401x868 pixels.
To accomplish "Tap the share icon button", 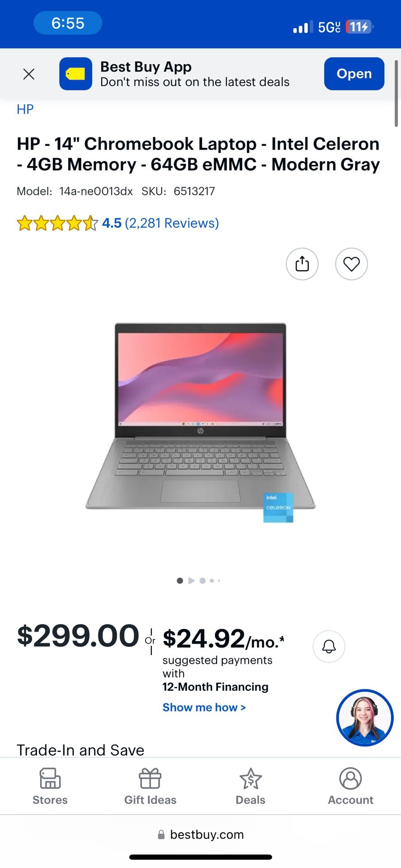I will [x=302, y=264].
